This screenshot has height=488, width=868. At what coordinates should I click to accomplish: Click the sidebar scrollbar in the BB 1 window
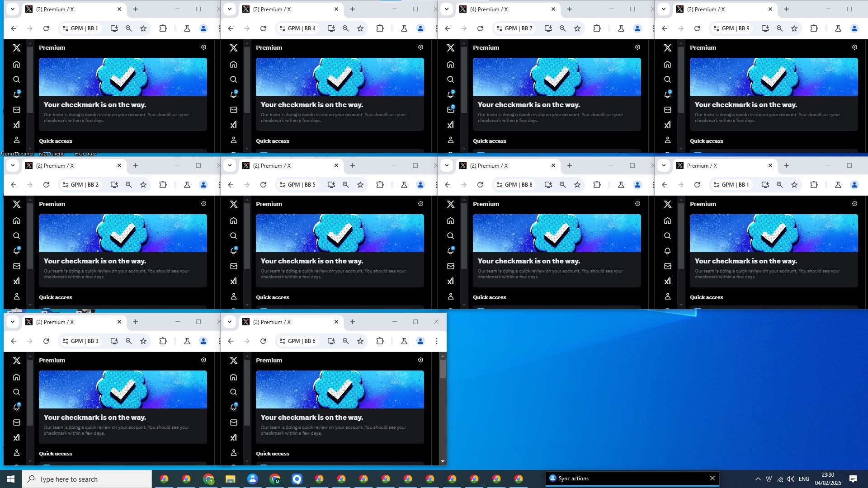pos(30,80)
